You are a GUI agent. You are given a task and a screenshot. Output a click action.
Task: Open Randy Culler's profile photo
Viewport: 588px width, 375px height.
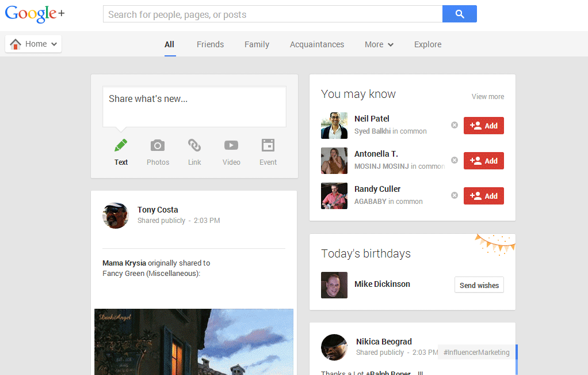click(x=334, y=196)
